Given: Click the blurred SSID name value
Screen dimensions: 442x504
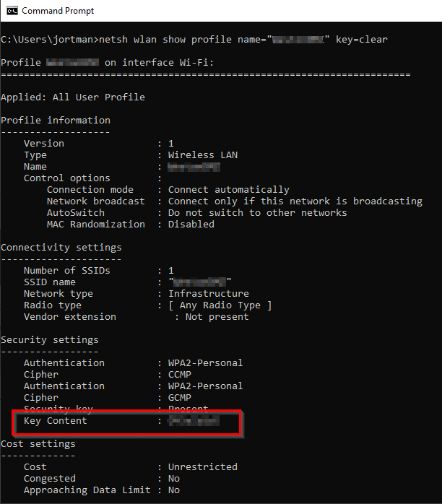Looking at the screenshot, I should [x=199, y=282].
